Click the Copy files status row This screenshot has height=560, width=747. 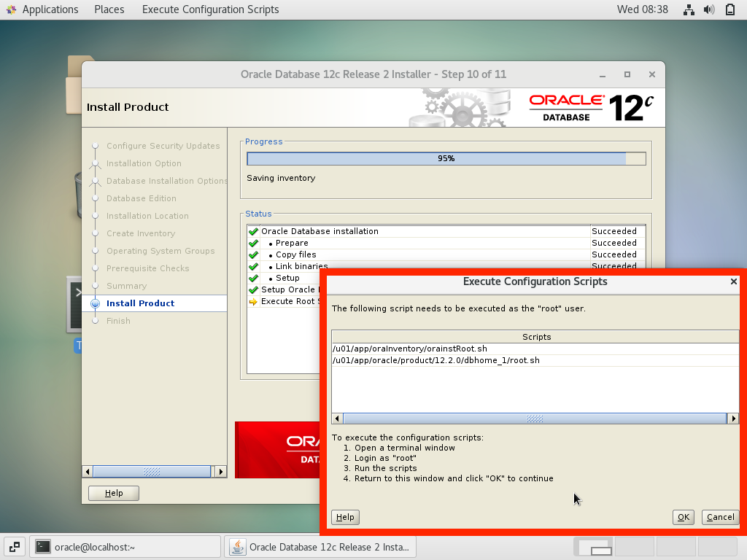[x=446, y=254]
